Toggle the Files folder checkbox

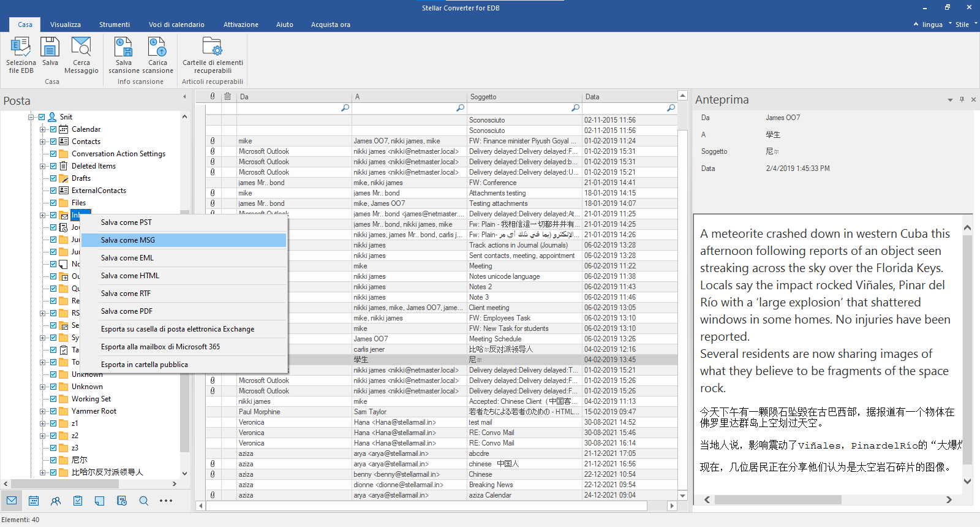[53, 203]
